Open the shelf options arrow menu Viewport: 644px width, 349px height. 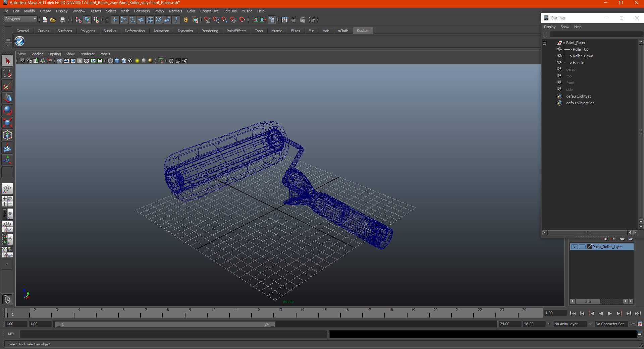pos(8,45)
